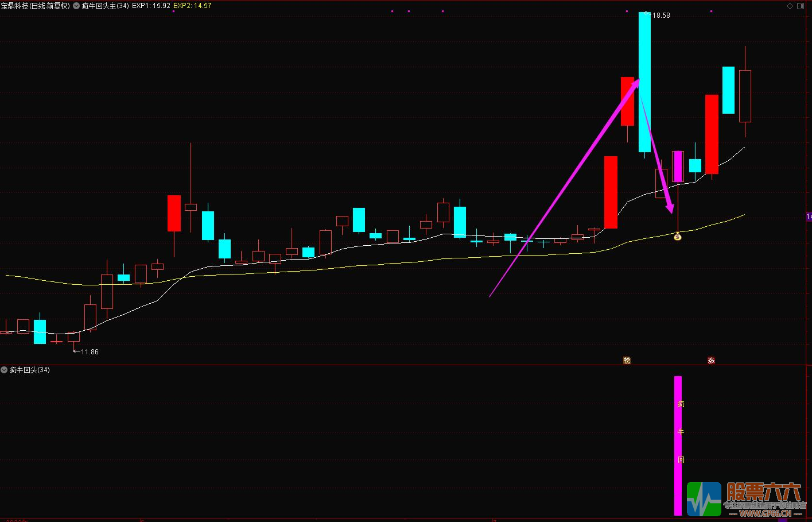Click the yellow EXP2: 14.57 label
The height and width of the screenshot is (522, 812).
click(x=192, y=6)
